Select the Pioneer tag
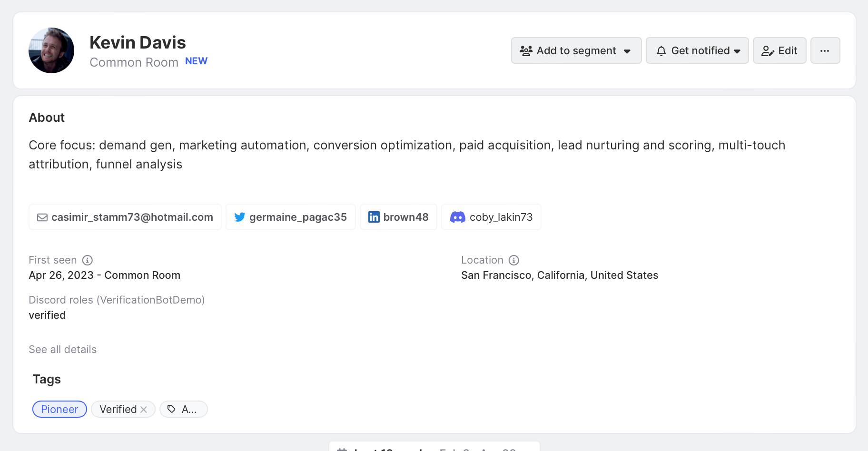Screen dimensions: 868x451 [x=59, y=409]
